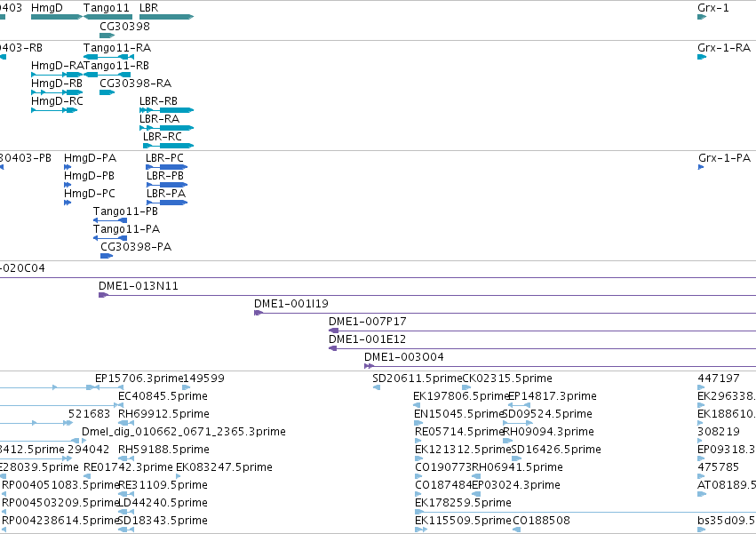Click clone DME1-001E12 label
Screen dimensions: 756x534
pyautogui.click(x=368, y=340)
